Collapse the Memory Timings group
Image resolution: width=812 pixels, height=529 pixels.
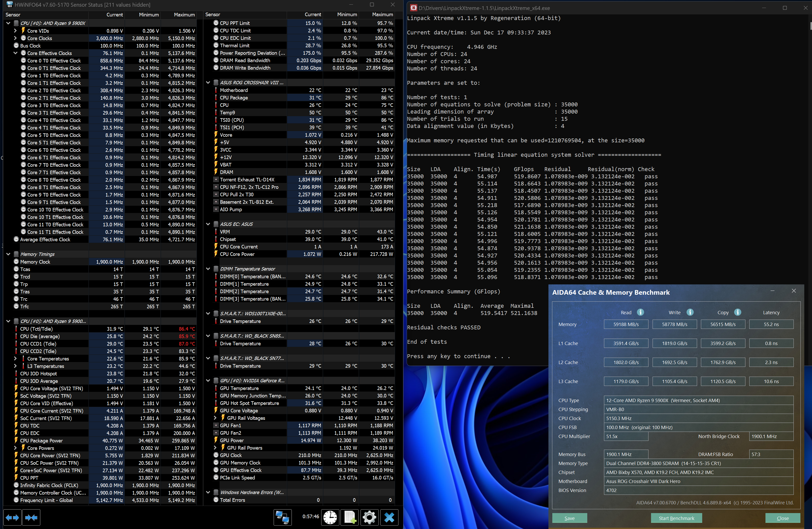coord(8,254)
